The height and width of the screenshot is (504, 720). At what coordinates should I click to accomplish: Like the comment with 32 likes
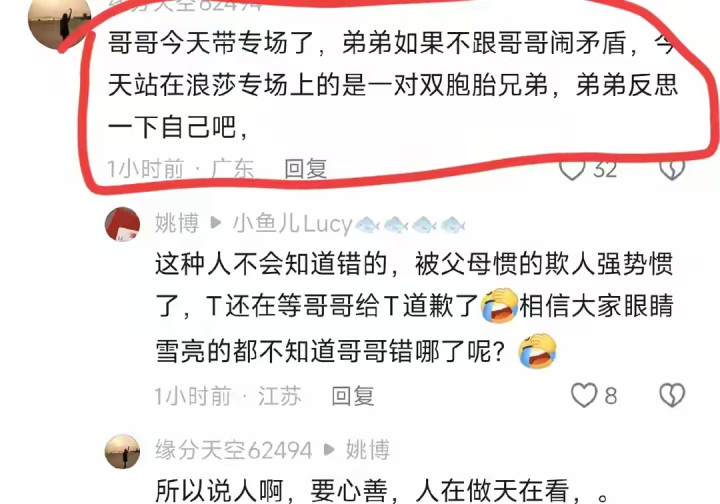572,170
